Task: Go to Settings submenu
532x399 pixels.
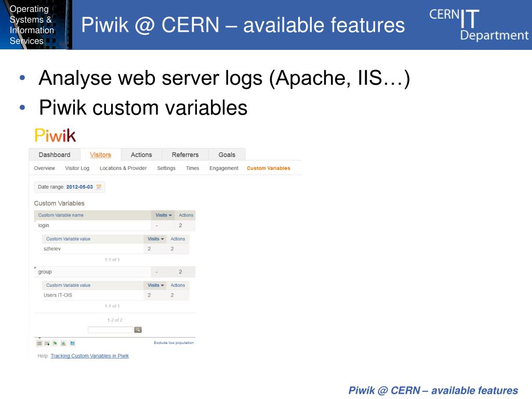Action: (166, 168)
